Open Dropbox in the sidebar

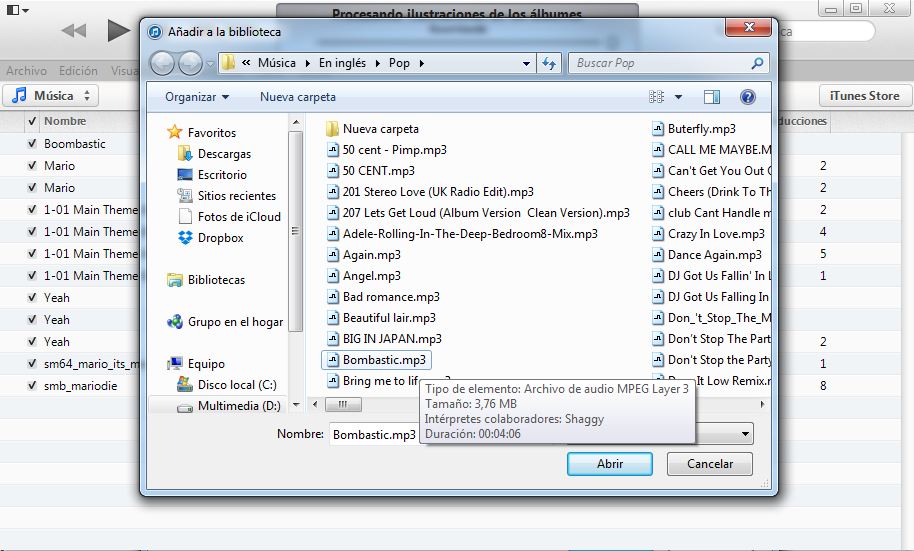click(x=220, y=238)
